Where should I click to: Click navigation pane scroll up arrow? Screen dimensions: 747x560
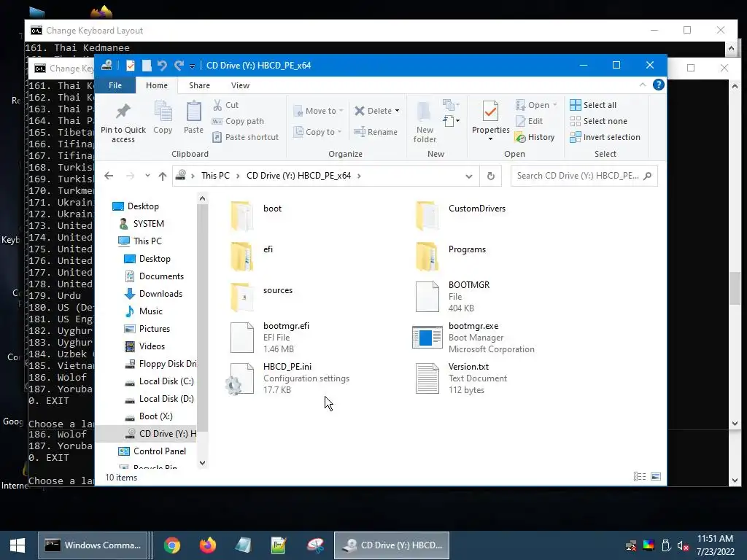tap(203, 198)
